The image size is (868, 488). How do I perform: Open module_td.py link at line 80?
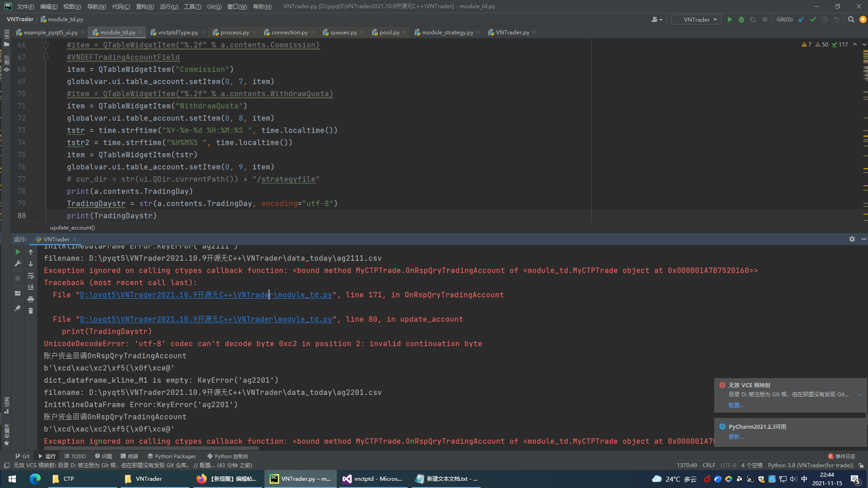click(206, 319)
